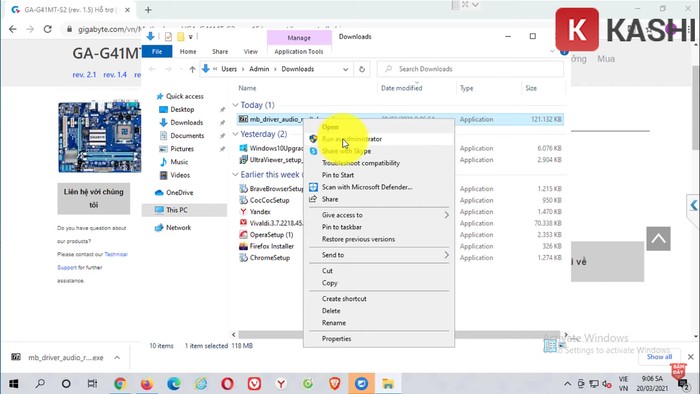Viewport: 700px width, 394px height.
Task: Open Vivaldi browser taskbar icon
Action: [x=254, y=384]
